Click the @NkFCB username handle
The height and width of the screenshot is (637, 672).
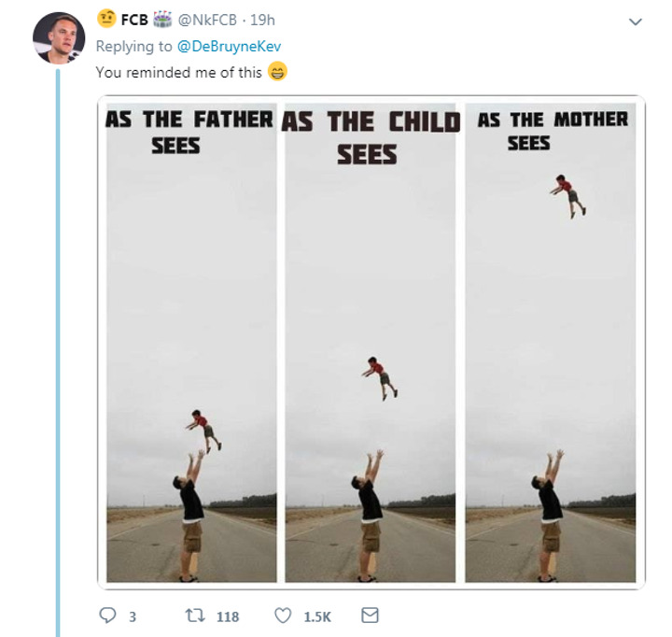(x=200, y=21)
